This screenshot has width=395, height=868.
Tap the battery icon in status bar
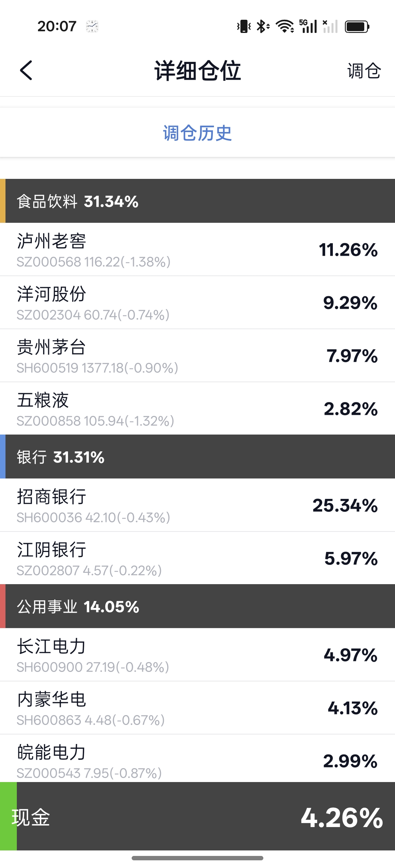357,27
